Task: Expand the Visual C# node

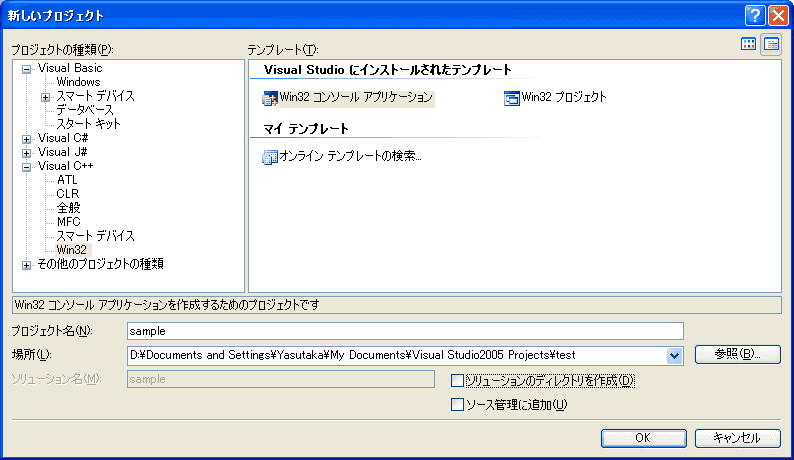Action: [x=26, y=139]
